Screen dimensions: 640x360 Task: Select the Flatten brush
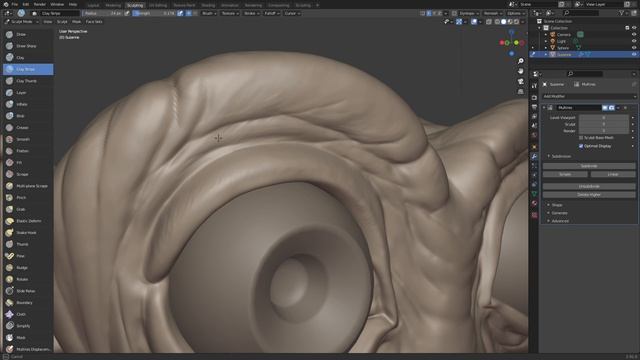tap(28, 151)
